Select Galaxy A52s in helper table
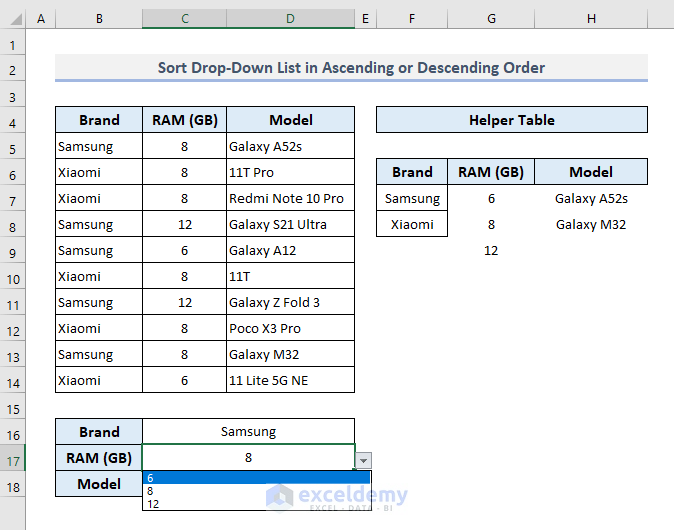Screen dimensions: 674x530 click(x=591, y=198)
